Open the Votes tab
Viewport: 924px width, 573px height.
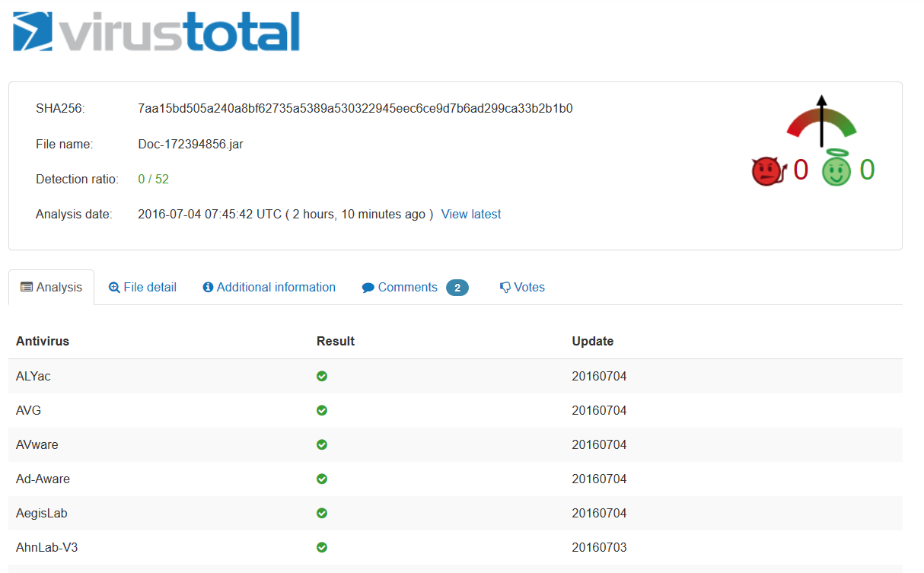point(522,287)
